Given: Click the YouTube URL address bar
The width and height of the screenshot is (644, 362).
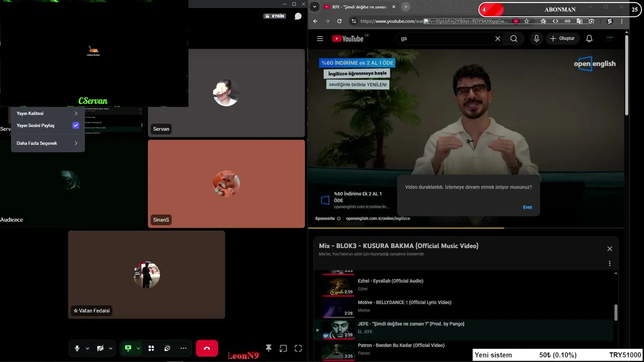Looking at the screenshot, I should click(435, 21).
